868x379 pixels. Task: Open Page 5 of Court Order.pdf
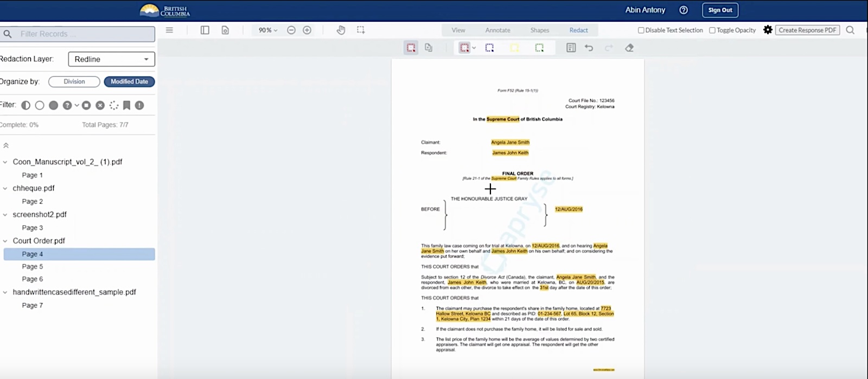[x=32, y=266]
